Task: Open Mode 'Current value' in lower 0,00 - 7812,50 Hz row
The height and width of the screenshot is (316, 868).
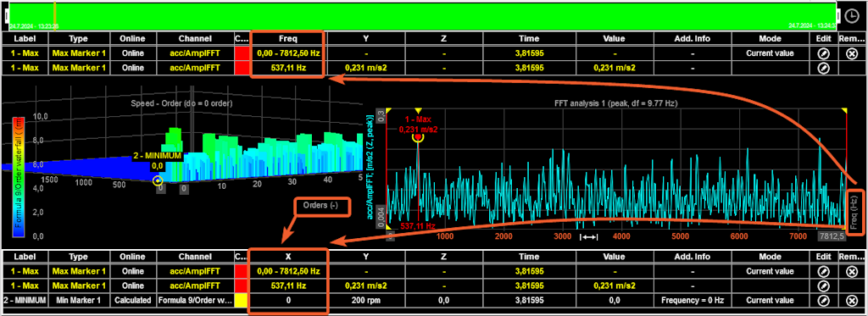Action: 771,272
